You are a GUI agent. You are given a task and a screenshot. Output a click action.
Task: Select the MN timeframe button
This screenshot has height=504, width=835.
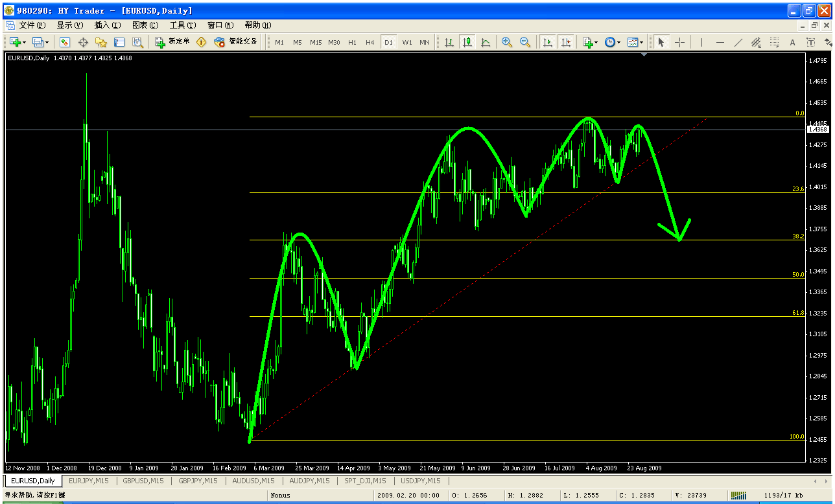(425, 42)
